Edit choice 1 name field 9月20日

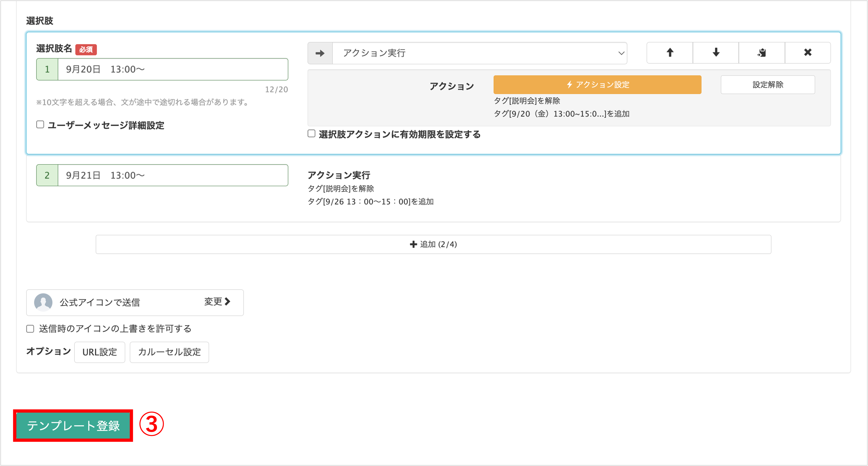pyautogui.click(x=173, y=69)
